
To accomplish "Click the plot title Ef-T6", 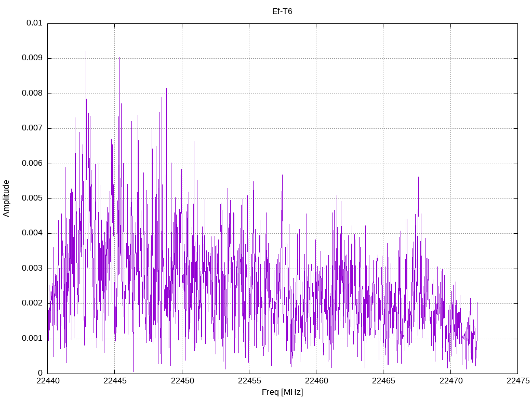I will pos(282,11).
